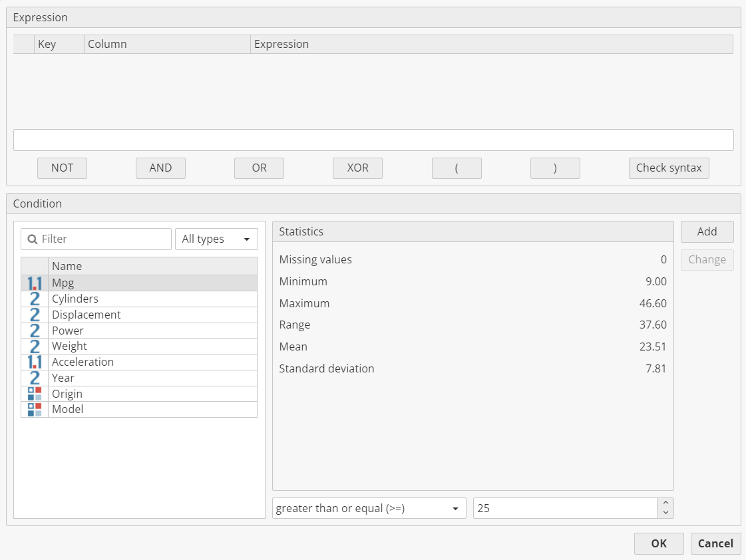Click the integer icon next to Power

tap(35, 331)
